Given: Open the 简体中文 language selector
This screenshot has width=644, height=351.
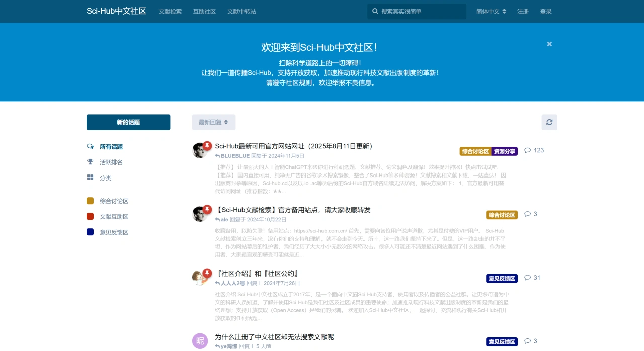Looking at the screenshot, I should [x=491, y=11].
